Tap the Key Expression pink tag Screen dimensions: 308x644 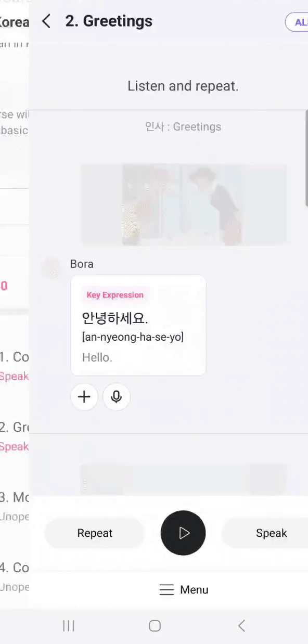115,295
